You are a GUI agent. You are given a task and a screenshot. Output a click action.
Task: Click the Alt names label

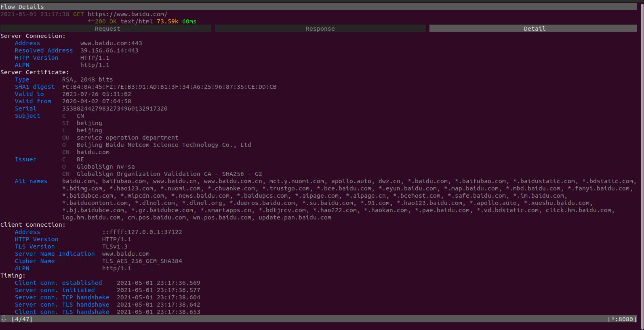point(31,181)
